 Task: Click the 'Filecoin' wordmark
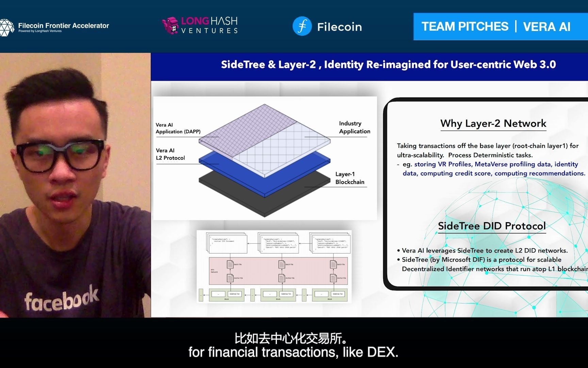(x=340, y=27)
